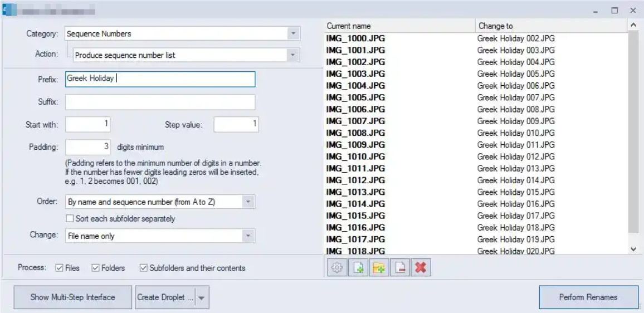Image resolution: width=644 pixels, height=313 pixels.
Task: Open the Create Droplet split-button arrow
Action: [201, 298]
